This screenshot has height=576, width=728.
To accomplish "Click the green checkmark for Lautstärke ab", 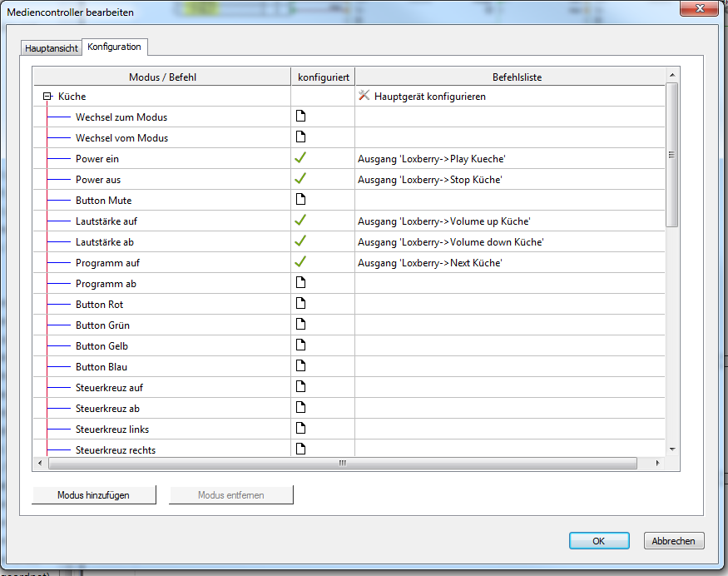I will [x=300, y=241].
